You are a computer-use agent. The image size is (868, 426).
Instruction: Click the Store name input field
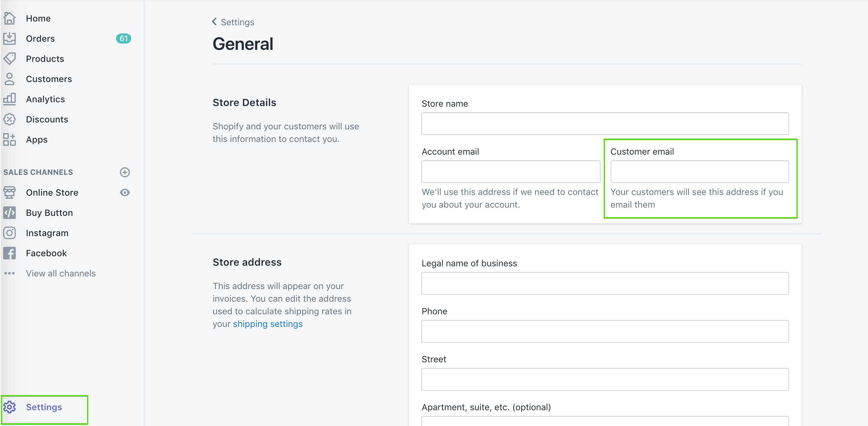pos(605,123)
